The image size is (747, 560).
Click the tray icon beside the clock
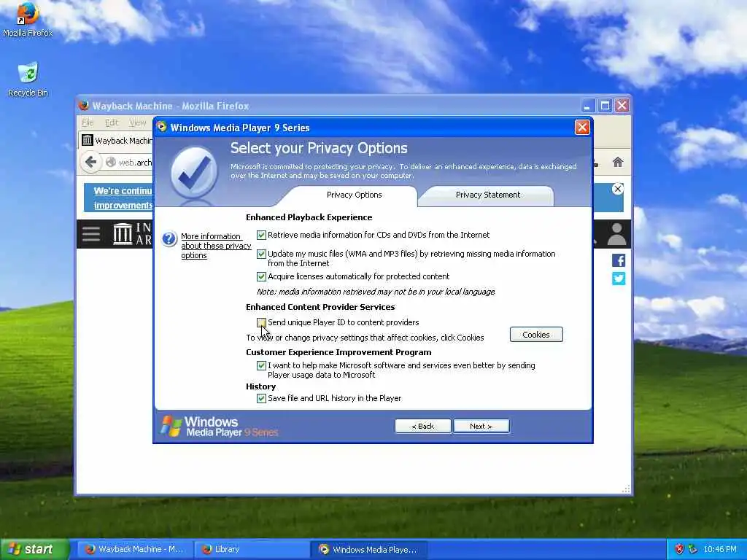coord(693,549)
